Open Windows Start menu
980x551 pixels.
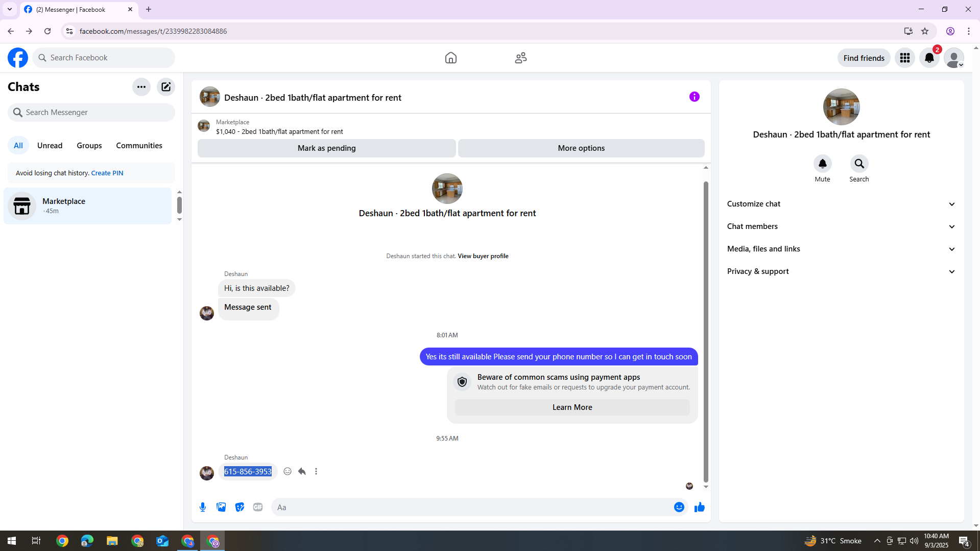12,541
